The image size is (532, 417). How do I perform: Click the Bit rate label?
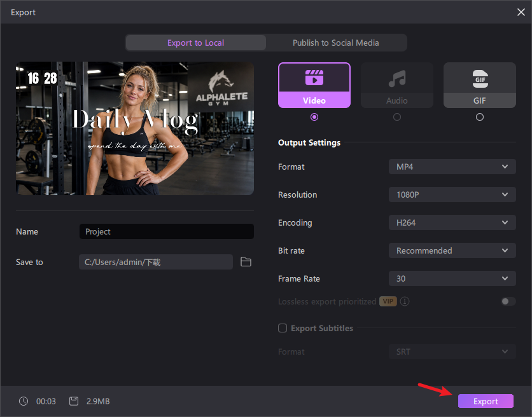click(291, 250)
